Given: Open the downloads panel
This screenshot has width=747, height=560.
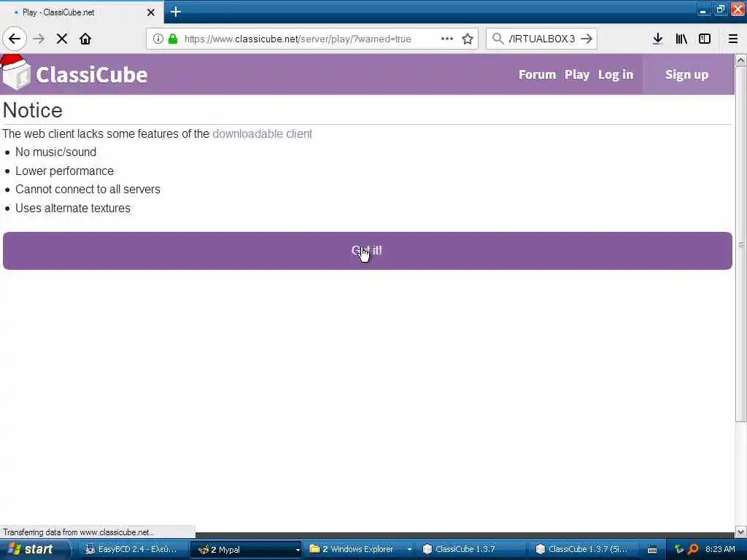Looking at the screenshot, I should [658, 39].
